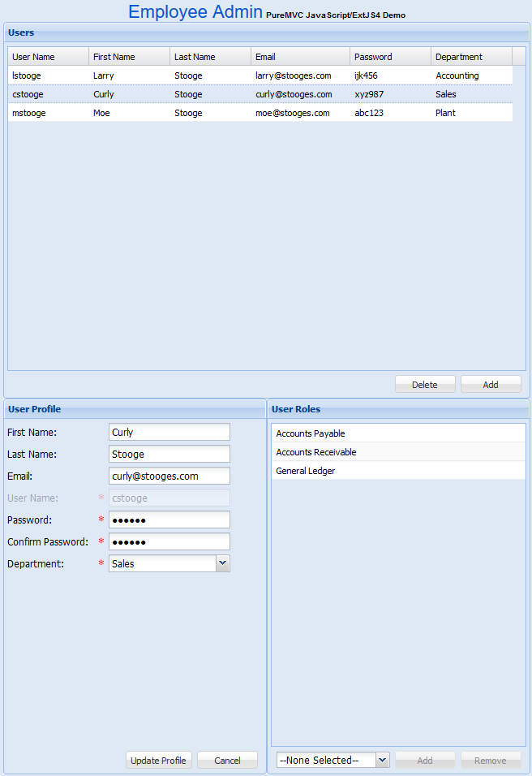Click the Update Profile button
Image resolution: width=532 pixels, height=776 pixels.
point(158,760)
